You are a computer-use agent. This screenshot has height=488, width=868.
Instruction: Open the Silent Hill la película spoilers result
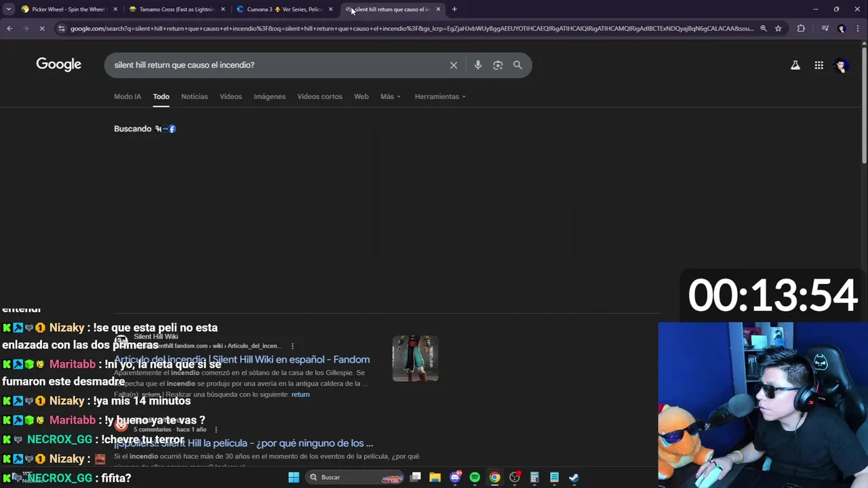(x=243, y=443)
